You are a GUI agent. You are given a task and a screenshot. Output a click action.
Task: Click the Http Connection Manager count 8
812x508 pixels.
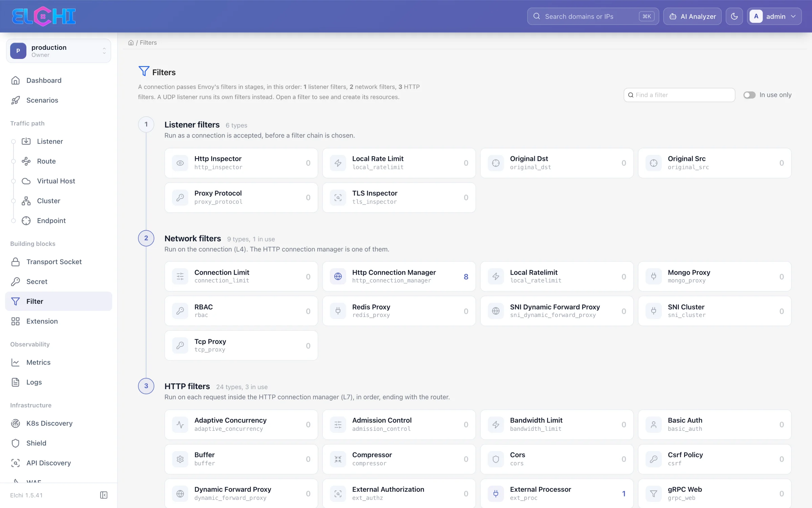(x=466, y=277)
